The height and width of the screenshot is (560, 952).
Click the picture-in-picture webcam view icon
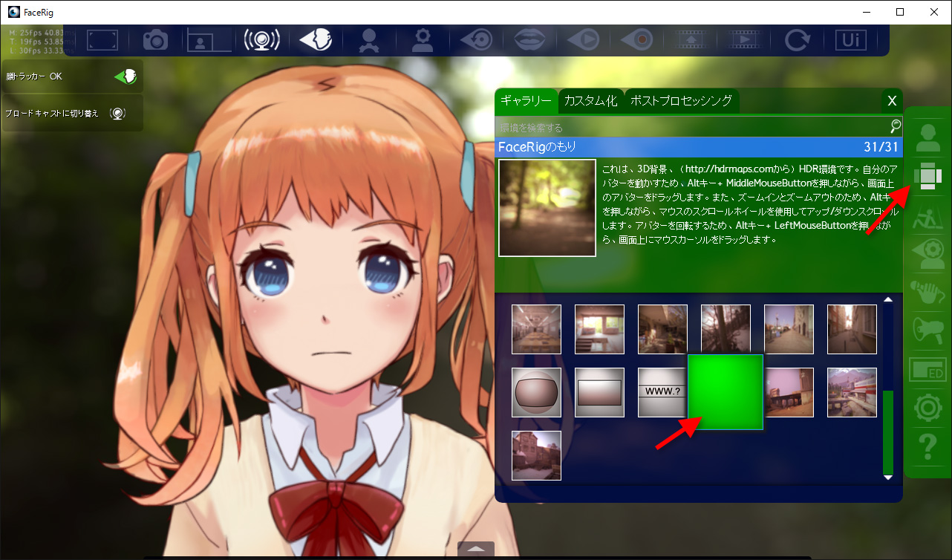pos(209,39)
